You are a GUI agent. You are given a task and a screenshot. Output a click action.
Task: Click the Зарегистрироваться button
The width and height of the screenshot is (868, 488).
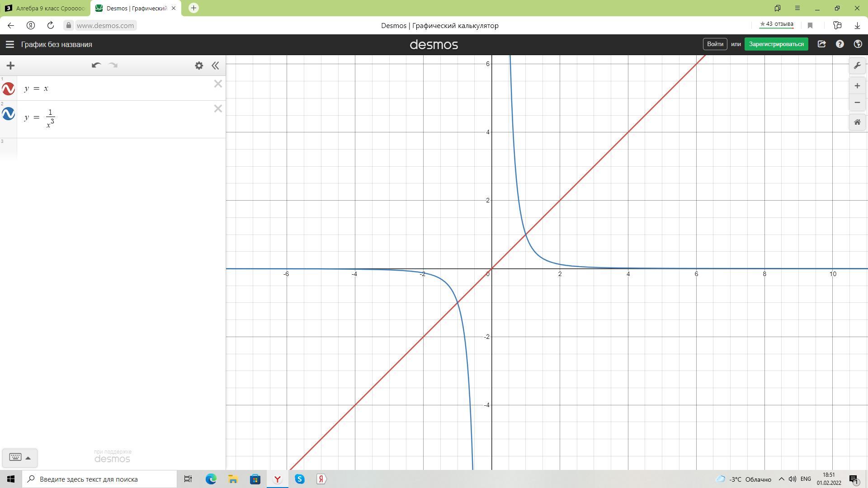point(776,44)
